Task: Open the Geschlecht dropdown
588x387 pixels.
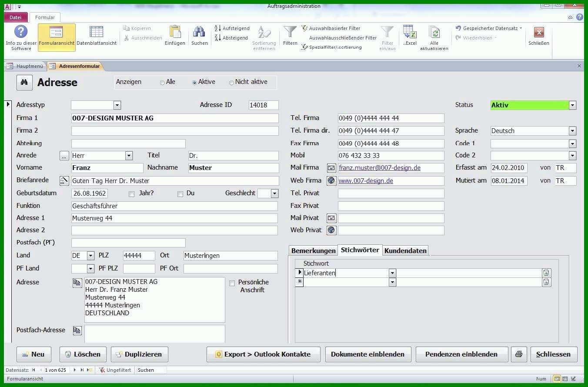Action: (x=274, y=193)
